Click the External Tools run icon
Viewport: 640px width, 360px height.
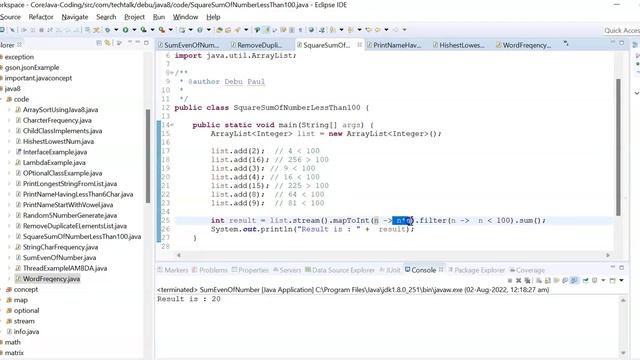[x=162, y=30]
